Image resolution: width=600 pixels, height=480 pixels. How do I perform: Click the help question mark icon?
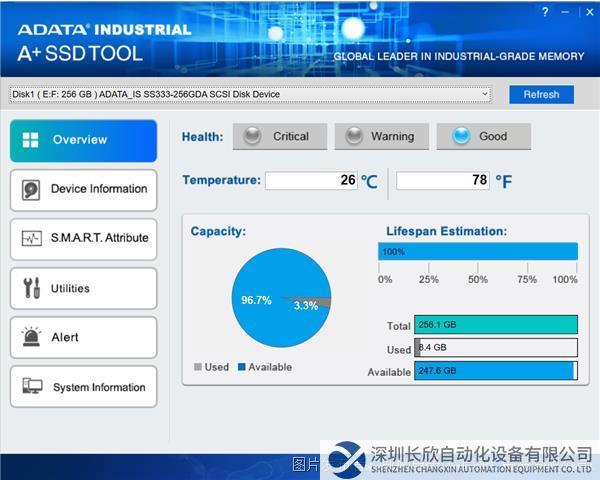click(545, 12)
